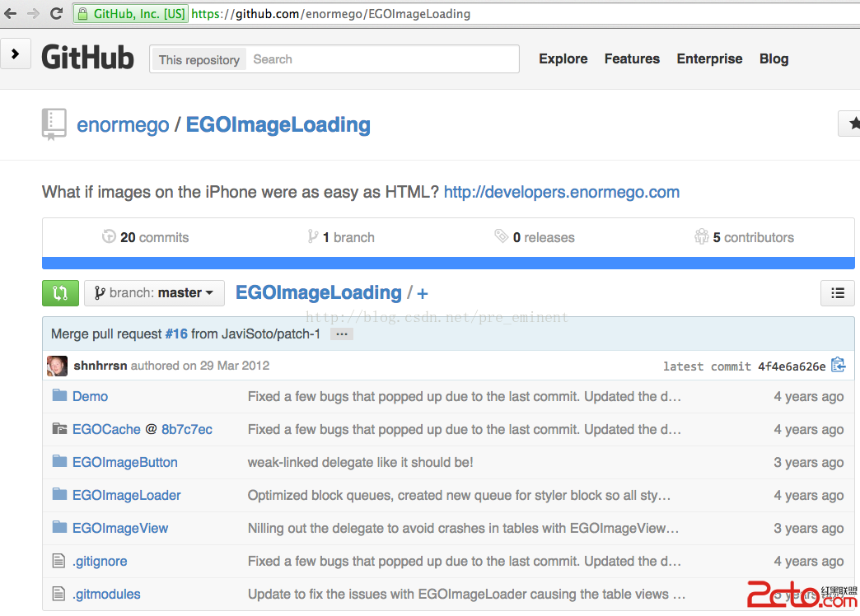Copy the commit SHA clipboard icon
Screen dimensions: 860x616
(838, 365)
